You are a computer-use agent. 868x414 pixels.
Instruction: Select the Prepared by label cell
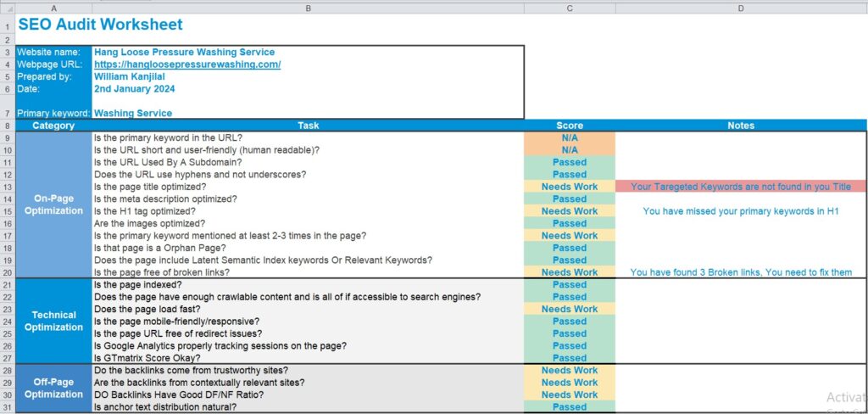point(53,76)
